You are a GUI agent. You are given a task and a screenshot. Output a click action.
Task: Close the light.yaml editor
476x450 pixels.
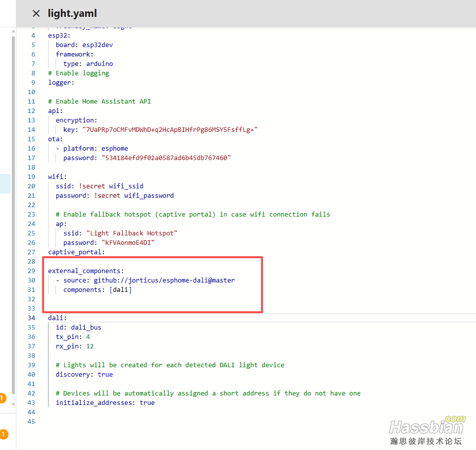tap(36, 13)
